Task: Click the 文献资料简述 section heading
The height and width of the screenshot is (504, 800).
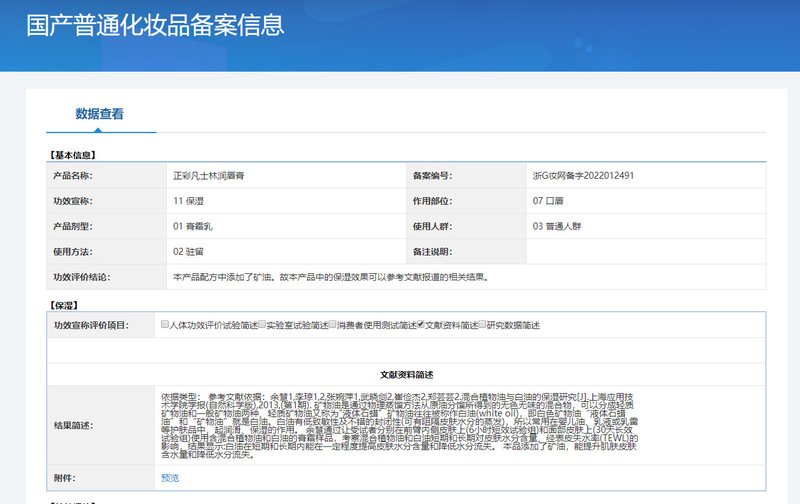Action: click(405, 373)
